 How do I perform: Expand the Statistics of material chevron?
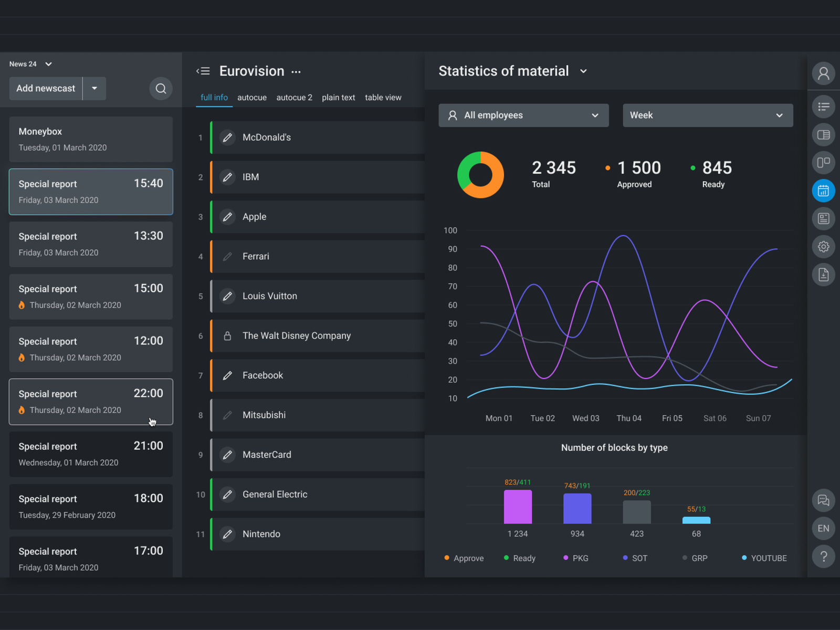(x=583, y=71)
